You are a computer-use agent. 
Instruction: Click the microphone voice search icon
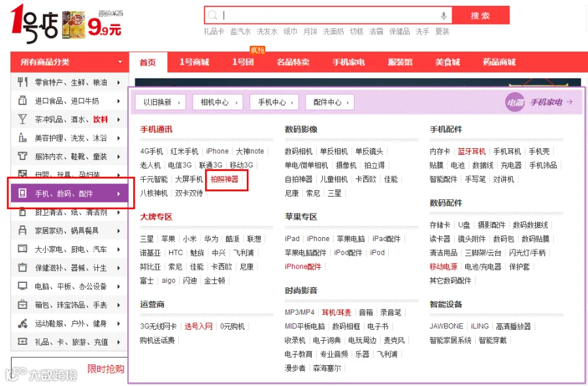click(444, 16)
